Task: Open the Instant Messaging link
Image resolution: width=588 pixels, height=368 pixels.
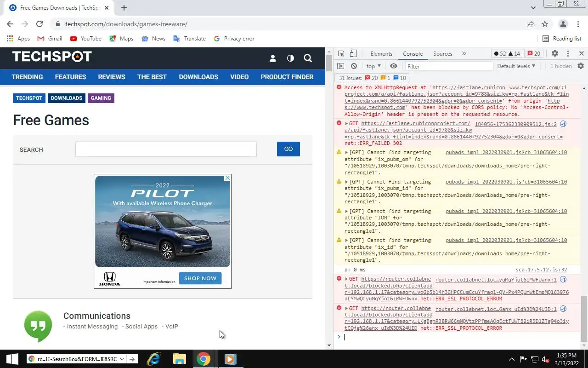Action: pos(92,327)
